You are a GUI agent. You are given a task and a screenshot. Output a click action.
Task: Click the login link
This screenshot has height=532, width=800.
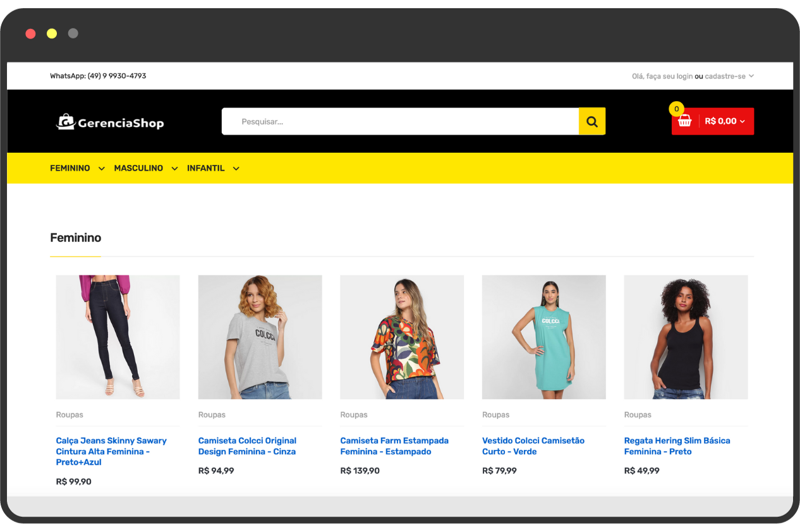[x=684, y=76]
